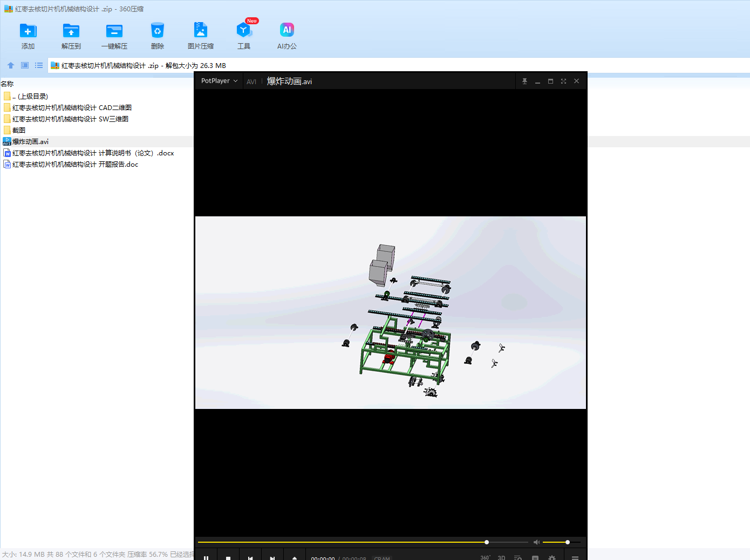Select the 爆炸动画.avi file

point(30,142)
